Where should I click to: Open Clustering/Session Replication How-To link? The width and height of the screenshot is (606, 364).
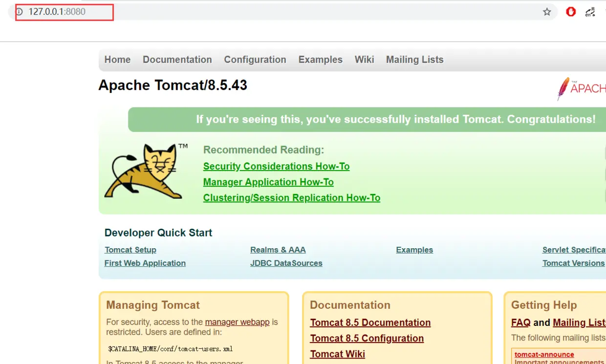pyautogui.click(x=292, y=197)
